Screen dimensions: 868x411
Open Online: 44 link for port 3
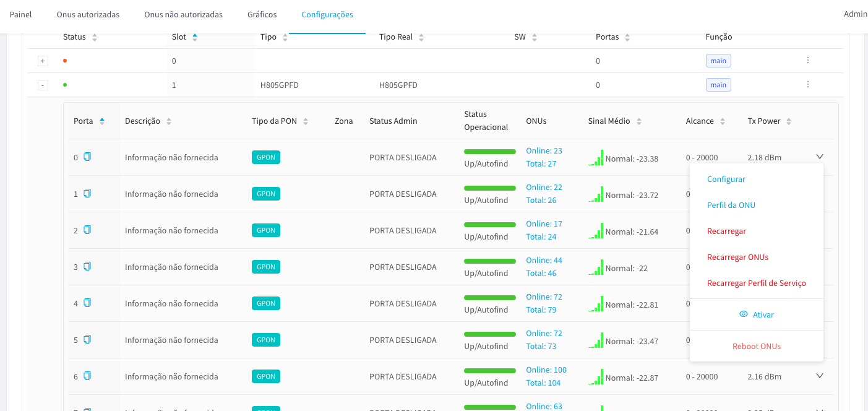544,260
